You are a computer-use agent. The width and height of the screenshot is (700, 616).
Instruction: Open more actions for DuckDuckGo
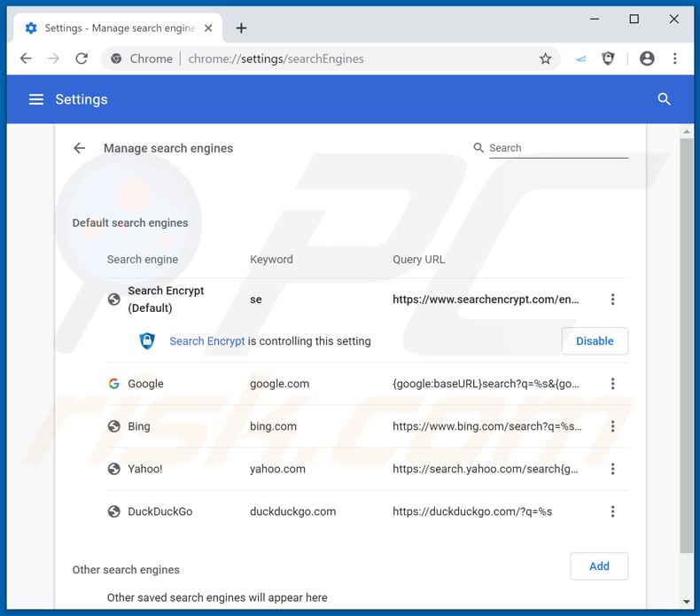click(x=612, y=511)
